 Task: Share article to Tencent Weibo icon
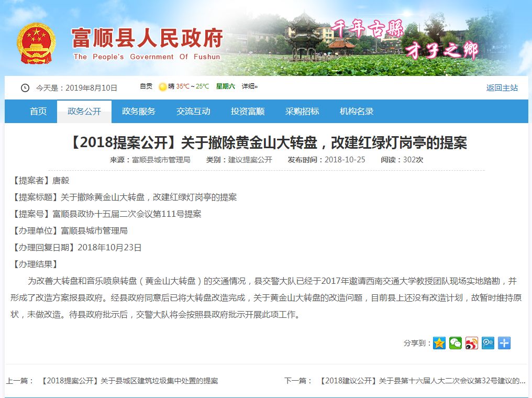coord(488,343)
